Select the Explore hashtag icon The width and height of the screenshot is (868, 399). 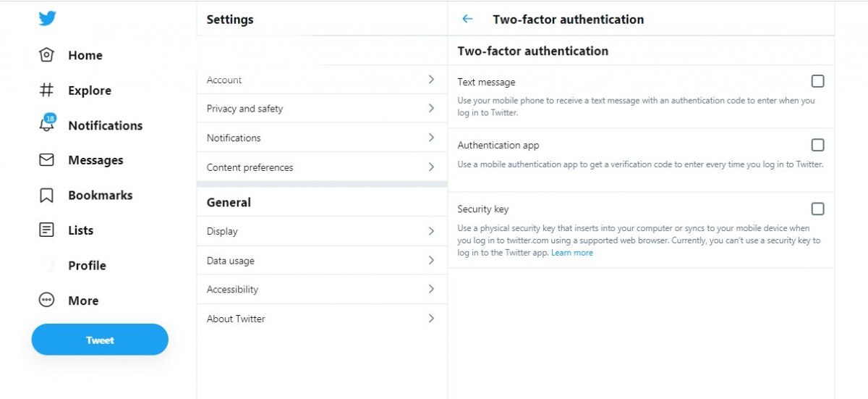(47, 91)
